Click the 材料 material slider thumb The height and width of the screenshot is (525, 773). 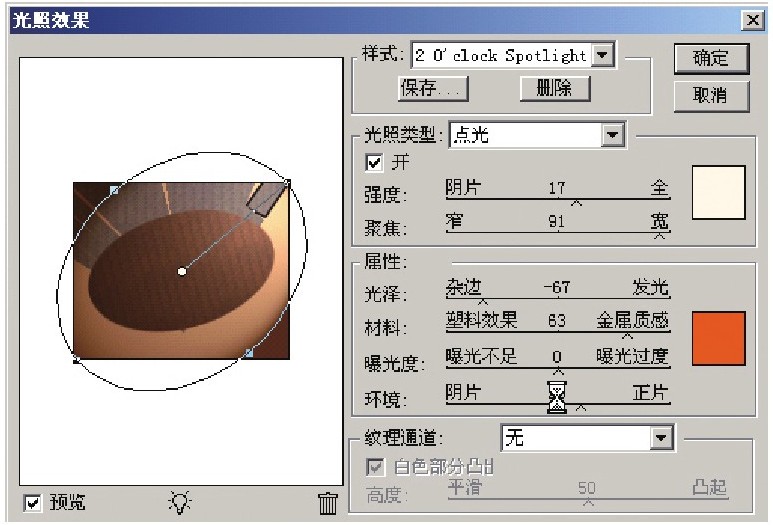click(627, 336)
